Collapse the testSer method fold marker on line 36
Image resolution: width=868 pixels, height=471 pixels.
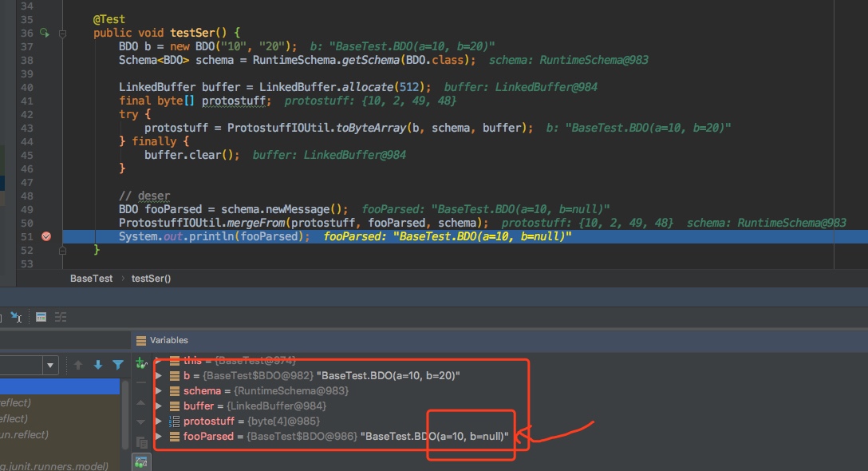click(62, 34)
